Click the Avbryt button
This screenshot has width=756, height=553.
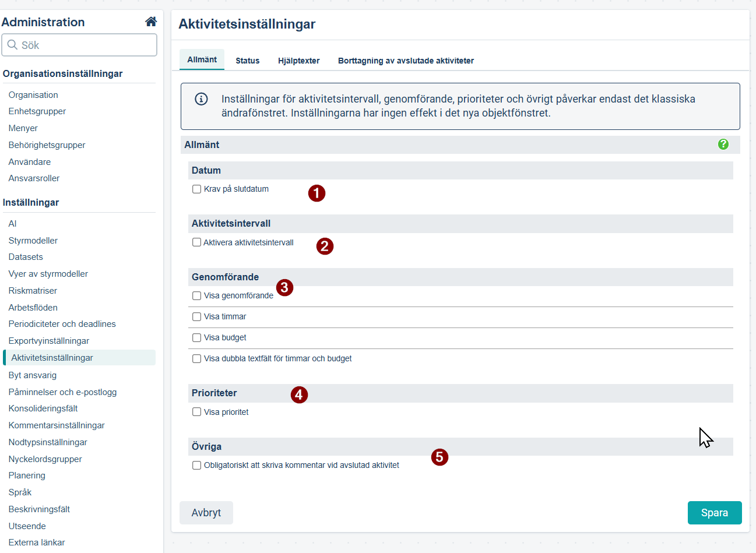pyautogui.click(x=206, y=513)
